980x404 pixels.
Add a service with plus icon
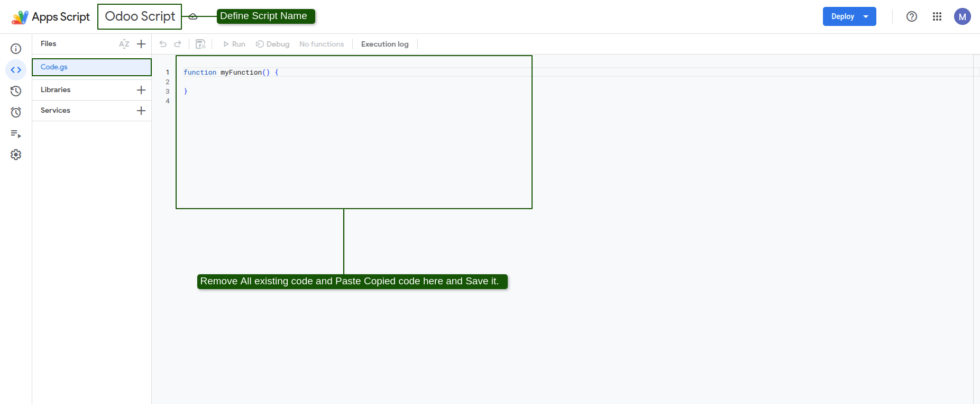pyautogui.click(x=141, y=111)
